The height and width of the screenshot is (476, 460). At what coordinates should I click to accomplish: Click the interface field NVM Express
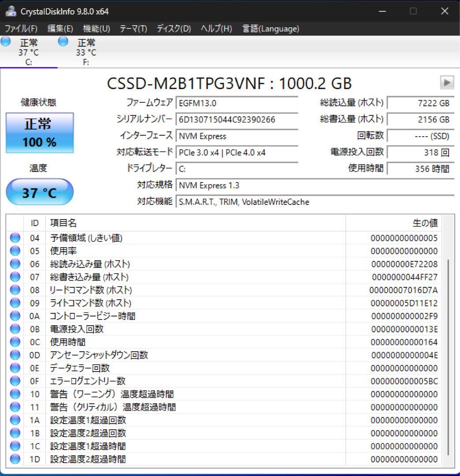237,136
